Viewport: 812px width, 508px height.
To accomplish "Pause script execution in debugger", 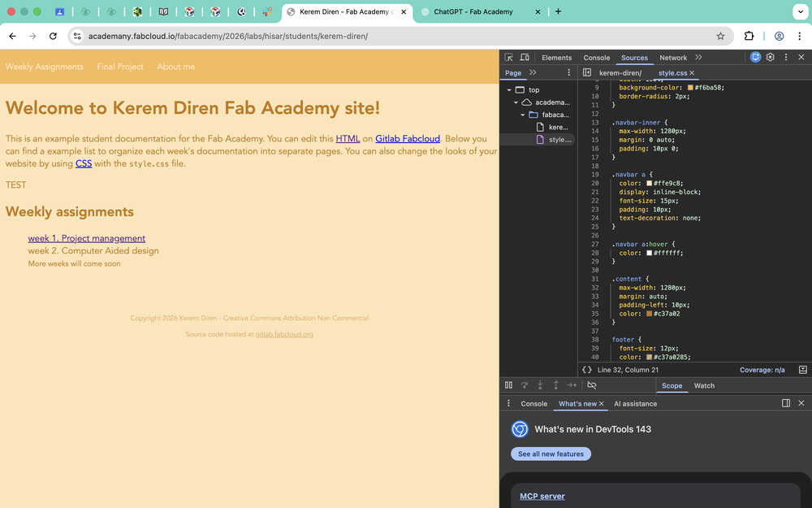I will [508, 385].
